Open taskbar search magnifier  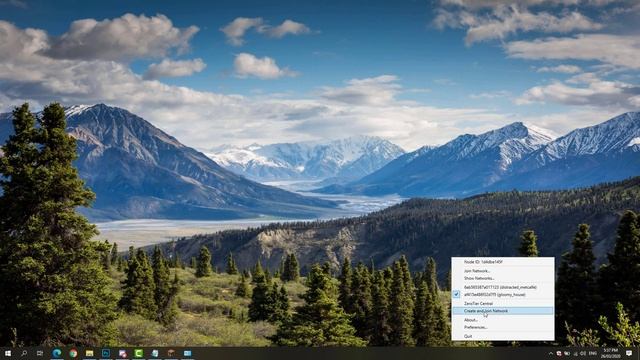pyautogui.click(x=24, y=353)
